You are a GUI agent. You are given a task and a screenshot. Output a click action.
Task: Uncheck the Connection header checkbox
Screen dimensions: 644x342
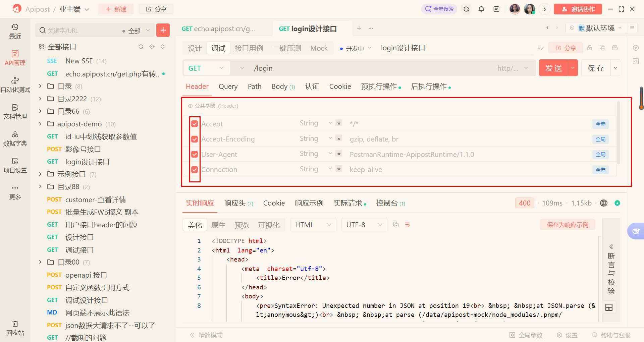click(195, 170)
